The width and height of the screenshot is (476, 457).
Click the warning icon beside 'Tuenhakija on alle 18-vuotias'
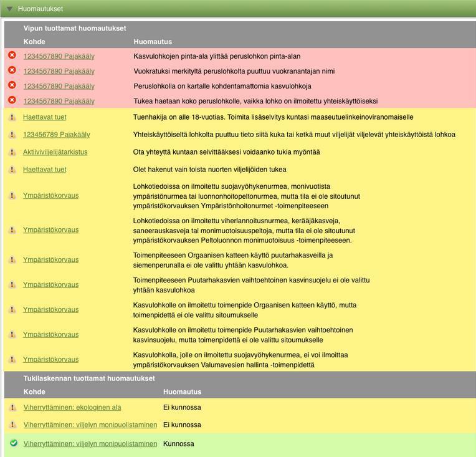coord(12,117)
